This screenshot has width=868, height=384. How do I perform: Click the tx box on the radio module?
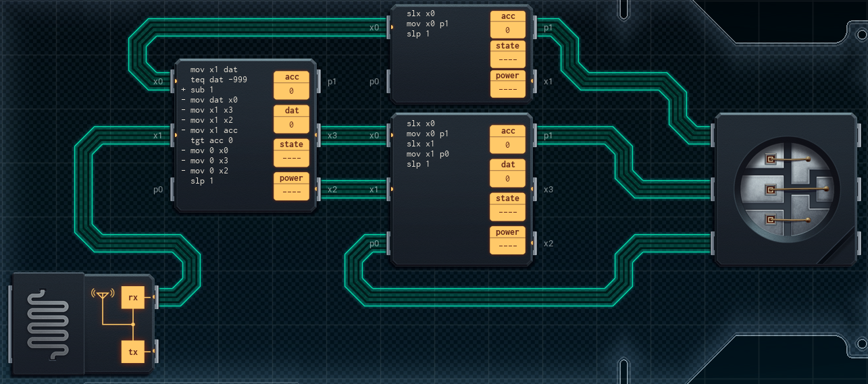133,352
